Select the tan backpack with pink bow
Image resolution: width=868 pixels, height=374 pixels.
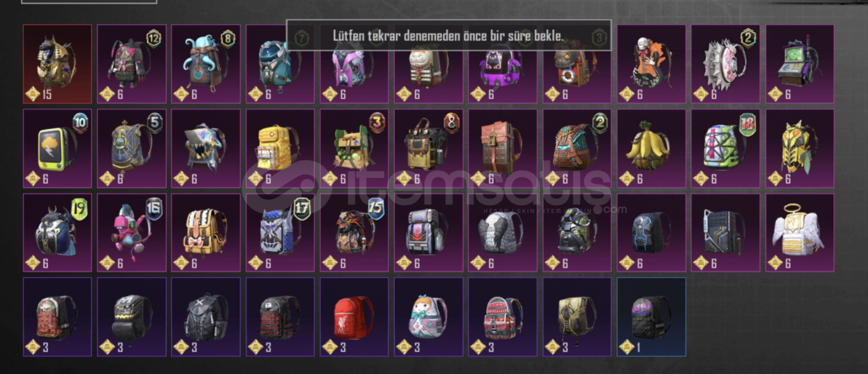point(206,233)
